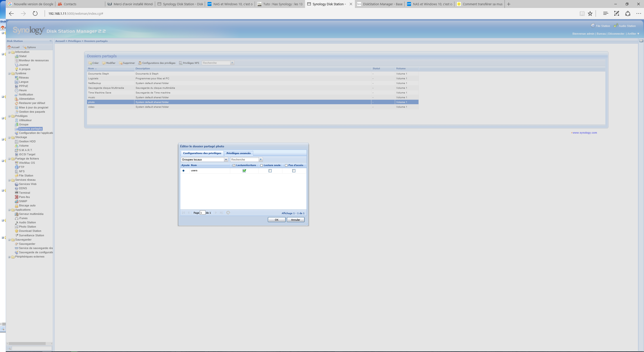Refresh the privileges list in the dialog
This screenshot has width=644, height=352.
(228, 213)
